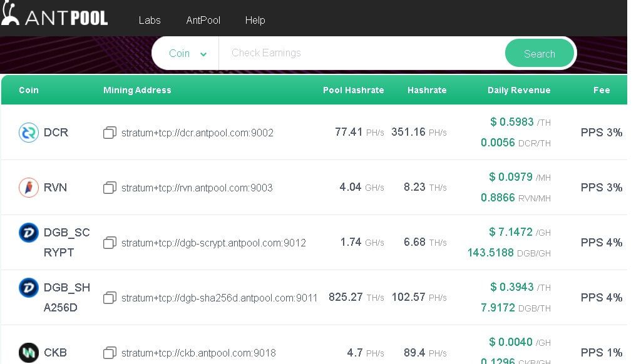The image size is (641, 364).
Task: Click the 6.68 TH/s hashrate value
Action: pos(425,242)
